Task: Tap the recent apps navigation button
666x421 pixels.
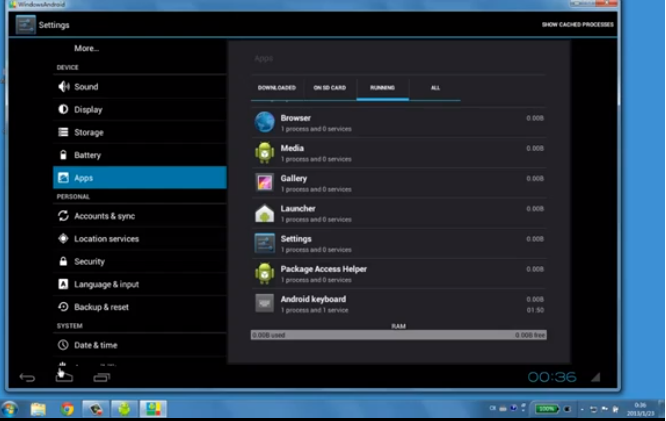Action: pos(102,377)
